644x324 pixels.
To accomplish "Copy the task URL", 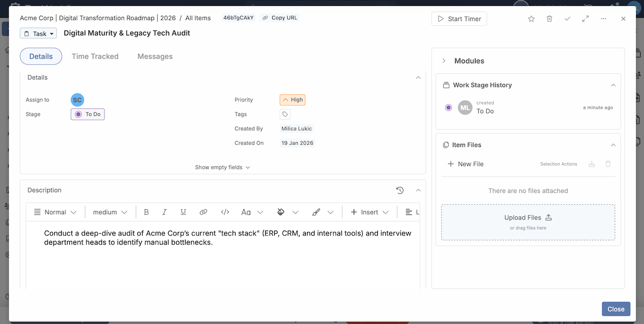I will coord(279,17).
